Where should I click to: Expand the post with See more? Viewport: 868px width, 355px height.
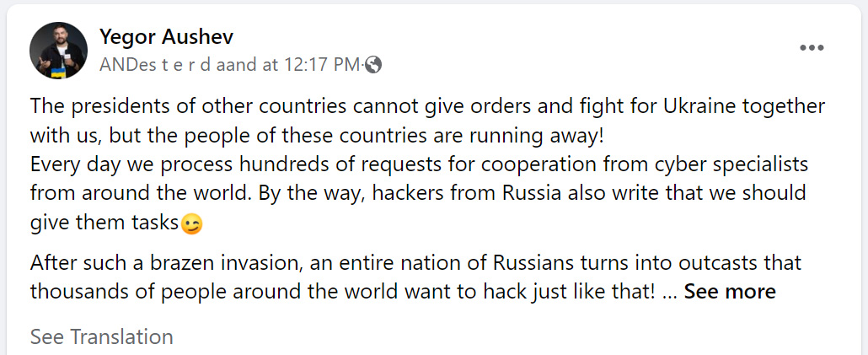coord(730,292)
